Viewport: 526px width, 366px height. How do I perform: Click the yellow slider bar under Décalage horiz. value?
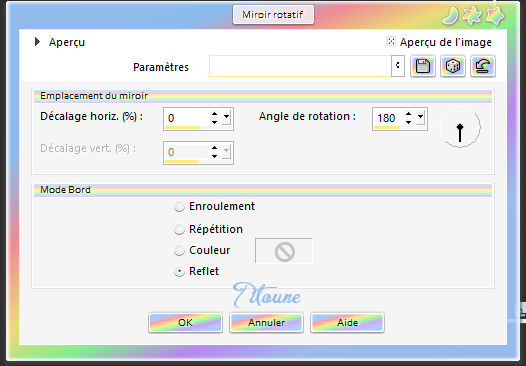[182, 127]
